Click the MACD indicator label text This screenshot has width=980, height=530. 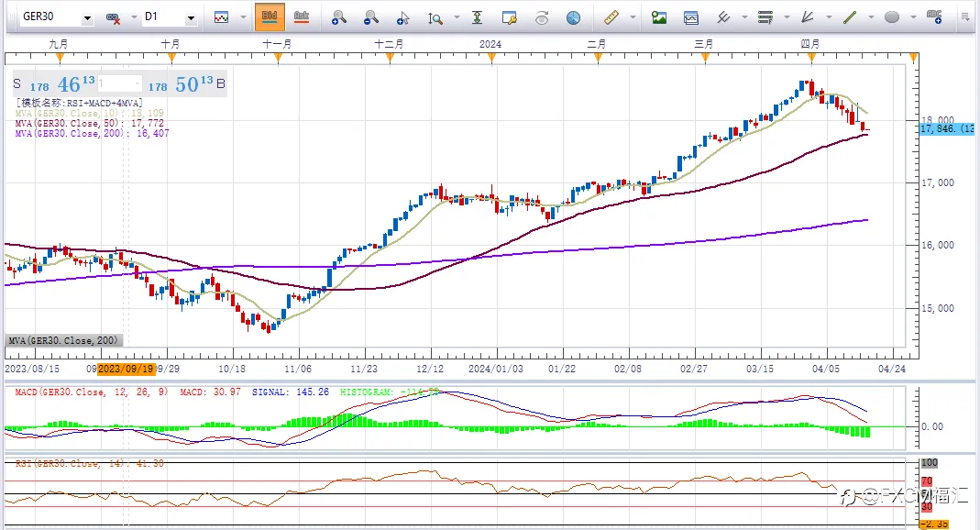point(92,392)
